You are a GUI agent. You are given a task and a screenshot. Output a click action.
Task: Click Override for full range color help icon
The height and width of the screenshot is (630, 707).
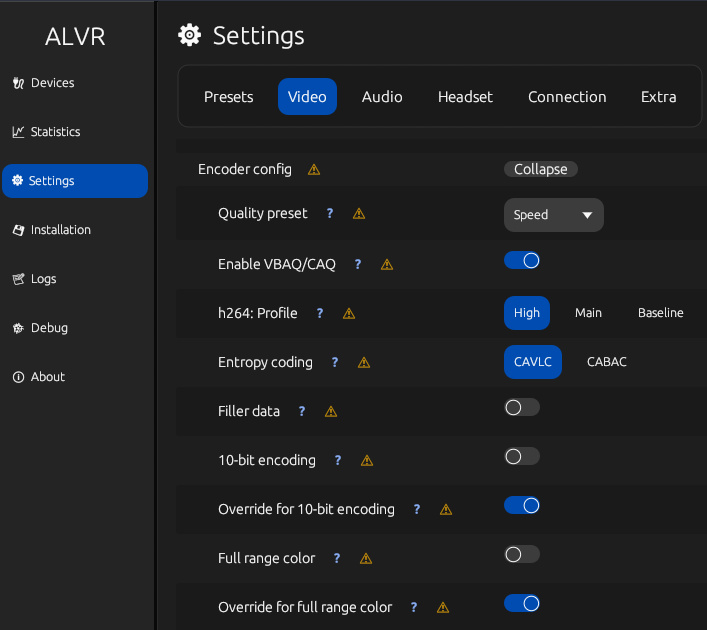(414, 607)
